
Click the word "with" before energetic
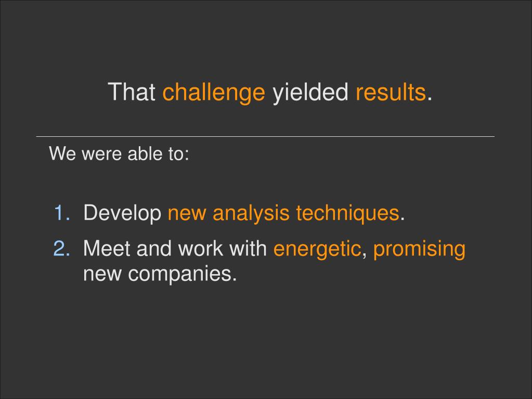tap(248, 248)
